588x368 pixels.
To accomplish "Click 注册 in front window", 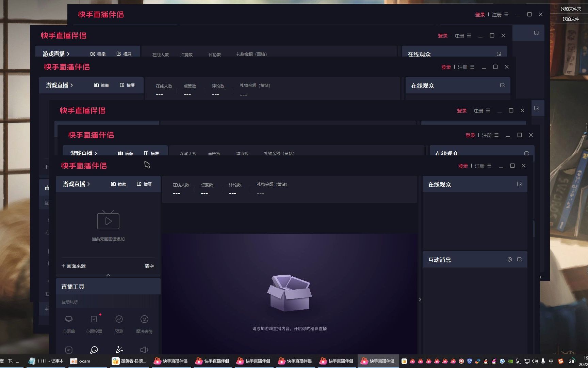I will coord(480,166).
